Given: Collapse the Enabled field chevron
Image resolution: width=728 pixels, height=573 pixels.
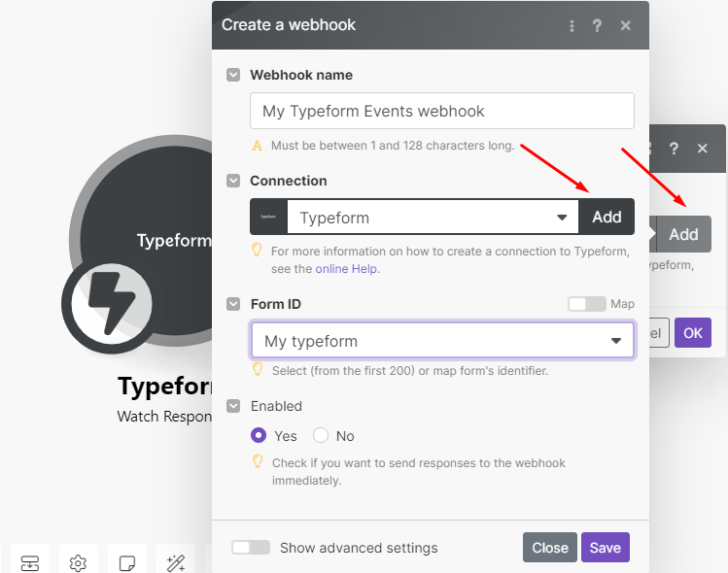Looking at the screenshot, I should (233, 406).
